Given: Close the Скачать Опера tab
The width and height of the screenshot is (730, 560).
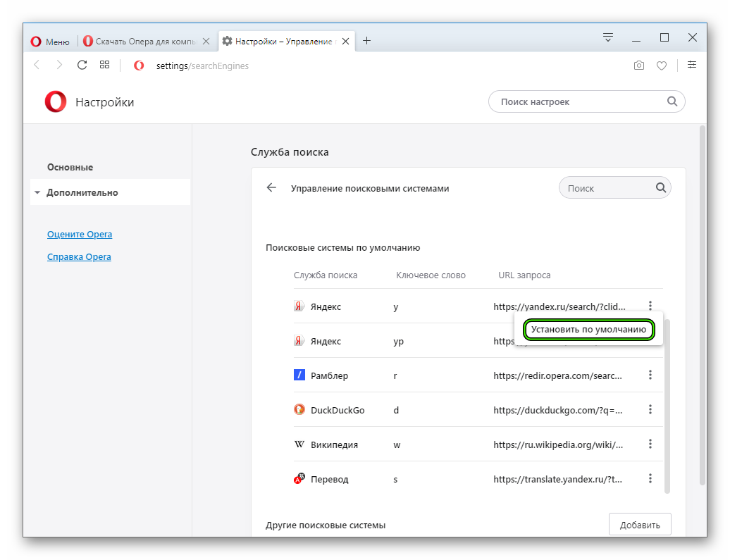Looking at the screenshot, I should (x=206, y=42).
